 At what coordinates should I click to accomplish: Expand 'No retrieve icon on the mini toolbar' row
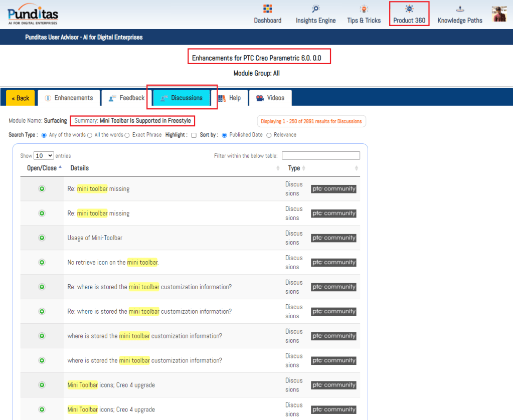(42, 262)
